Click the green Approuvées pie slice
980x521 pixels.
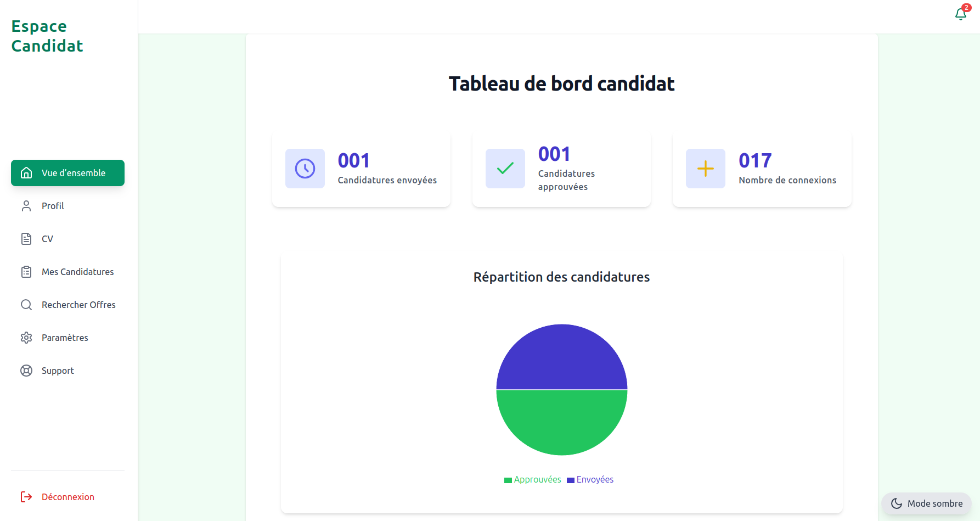tap(561, 423)
